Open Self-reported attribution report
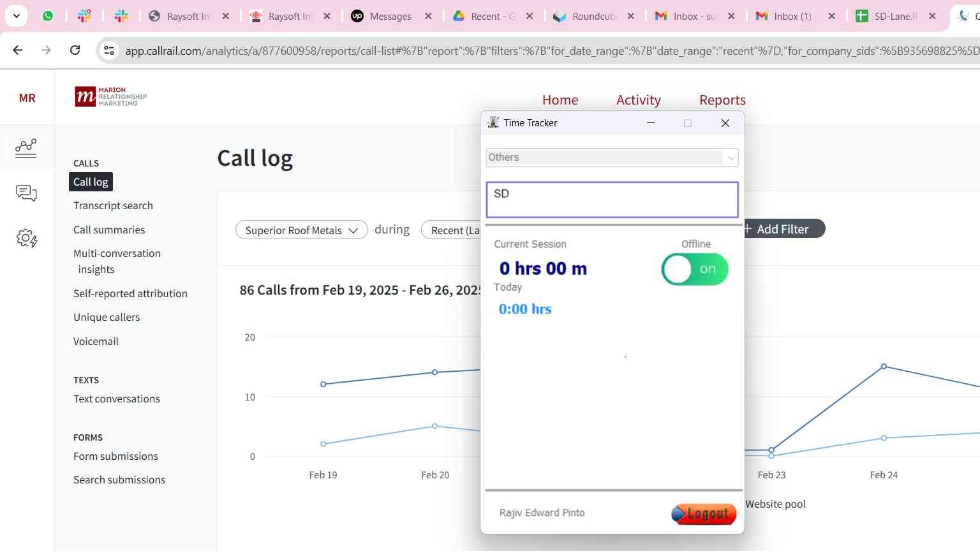Image resolution: width=980 pixels, height=551 pixels. point(130,293)
